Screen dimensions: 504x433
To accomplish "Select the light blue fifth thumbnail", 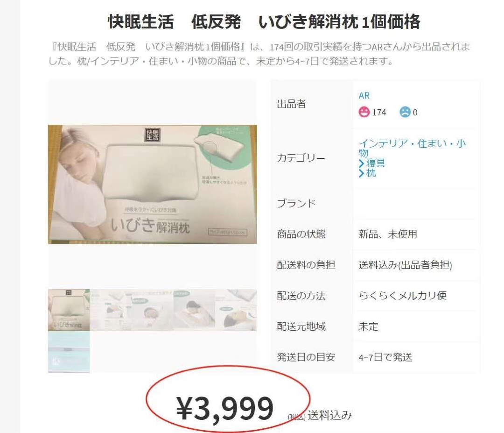I will coord(69,352).
